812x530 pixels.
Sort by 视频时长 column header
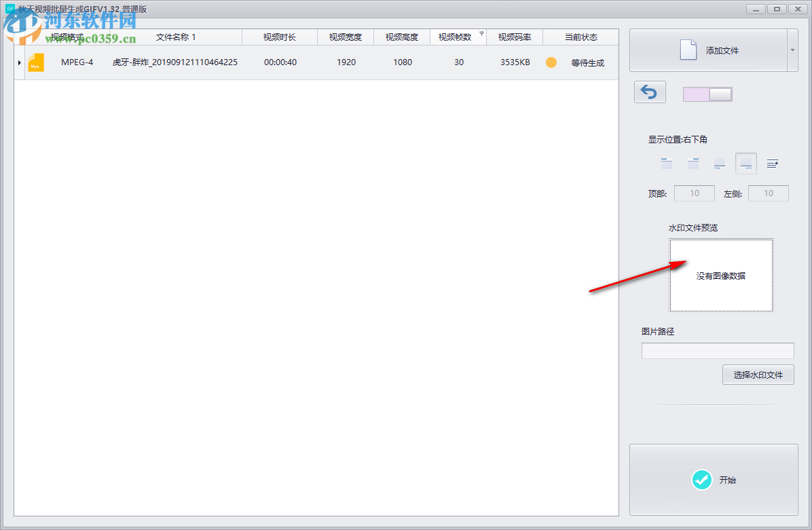point(280,37)
